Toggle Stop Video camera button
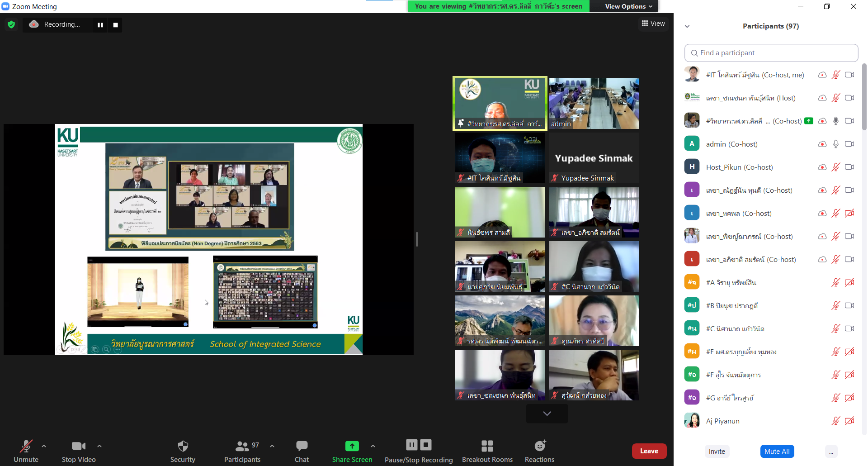 [x=78, y=451]
